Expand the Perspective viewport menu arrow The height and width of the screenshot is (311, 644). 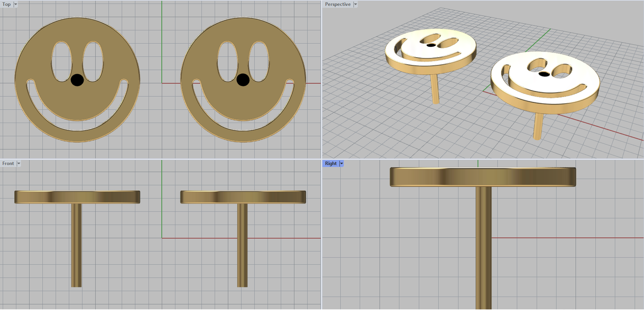[x=355, y=4]
